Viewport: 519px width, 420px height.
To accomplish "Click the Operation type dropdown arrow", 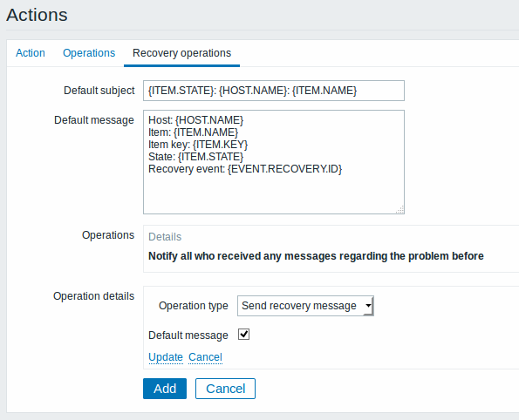I will (x=368, y=306).
